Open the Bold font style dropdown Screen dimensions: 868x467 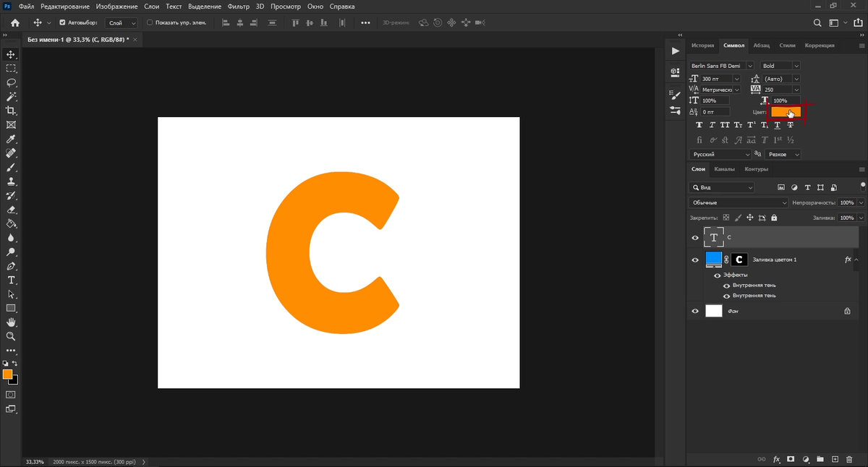point(797,66)
